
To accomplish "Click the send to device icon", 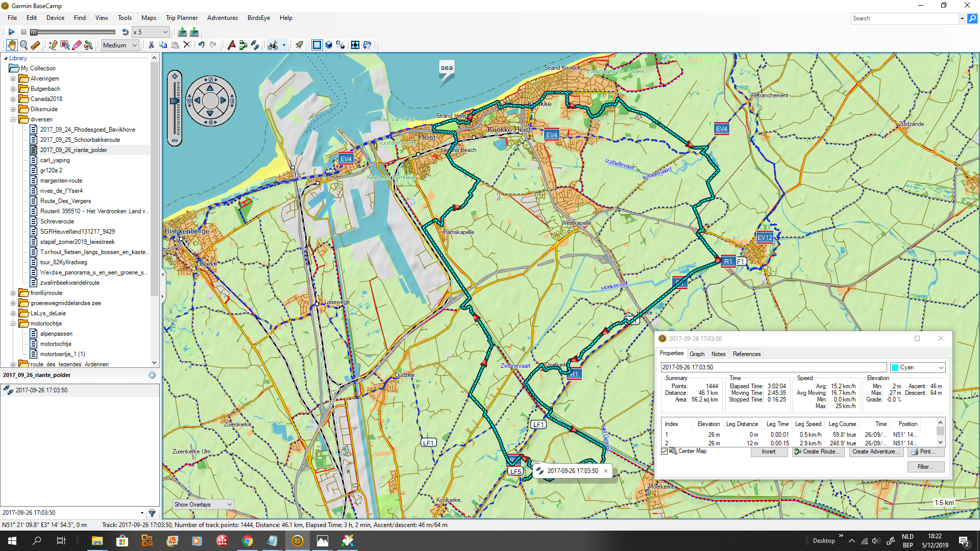I will [x=182, y=32].
